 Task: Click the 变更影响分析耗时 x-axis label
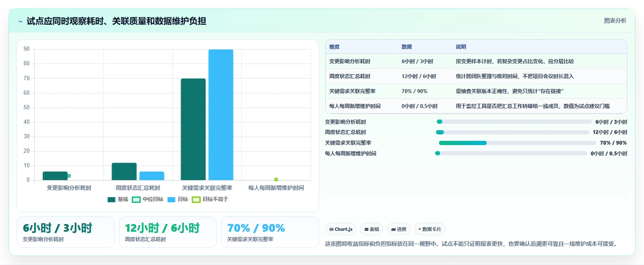[69, 188]
